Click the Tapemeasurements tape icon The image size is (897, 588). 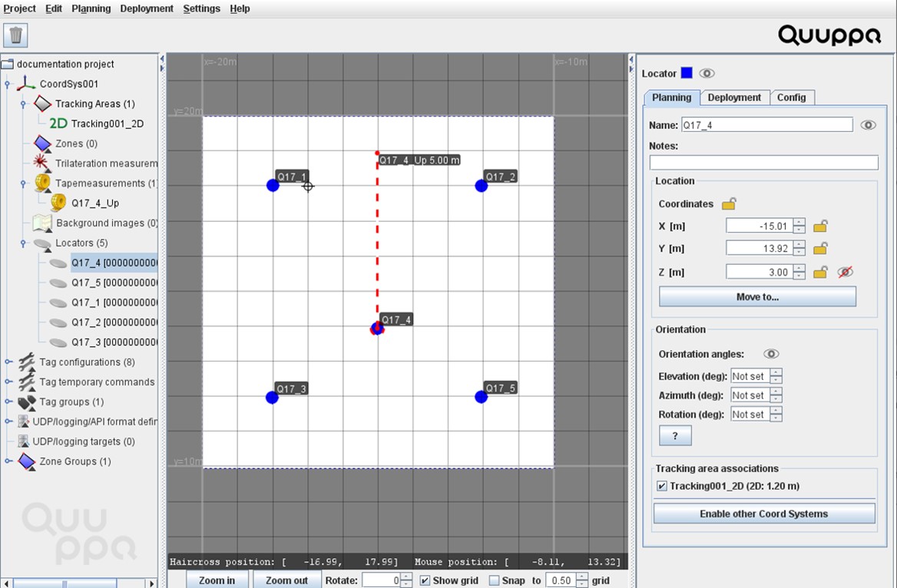pos(42,183)
